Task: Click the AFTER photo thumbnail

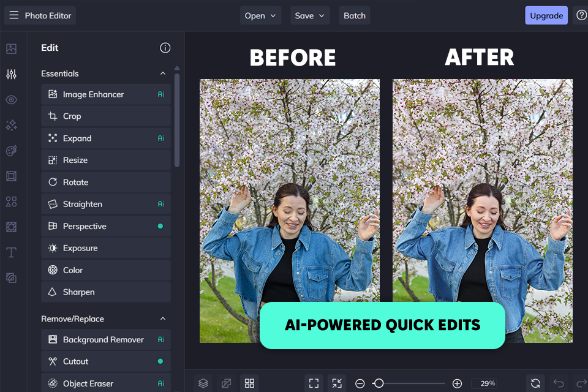Action: tap(482, 211)
